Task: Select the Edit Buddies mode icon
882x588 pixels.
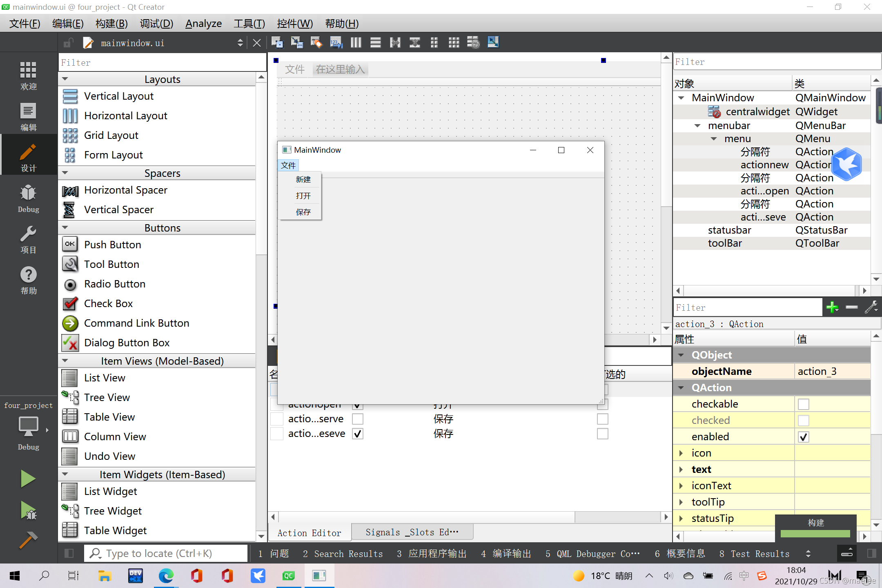Action: point(316,42)
